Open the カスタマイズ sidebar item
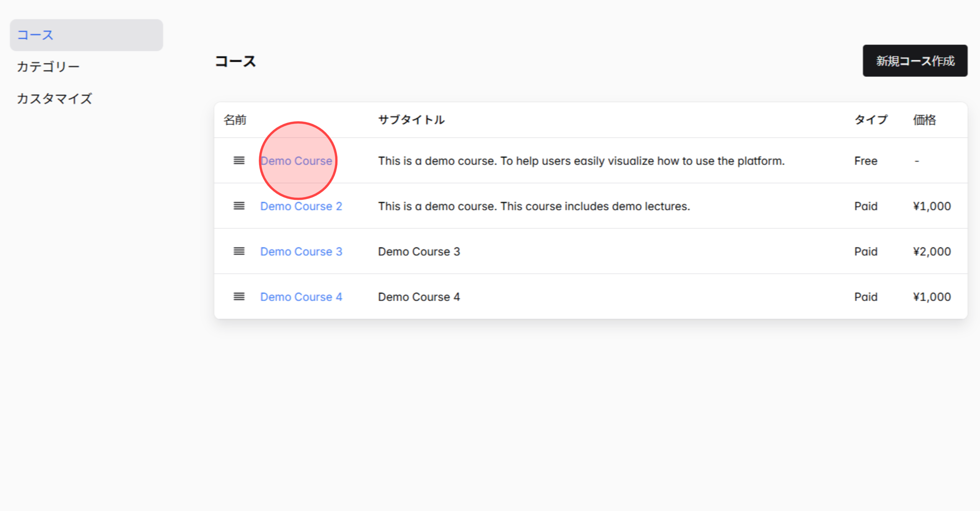Viewport: 980px width, 511px height. pos(54,98)
